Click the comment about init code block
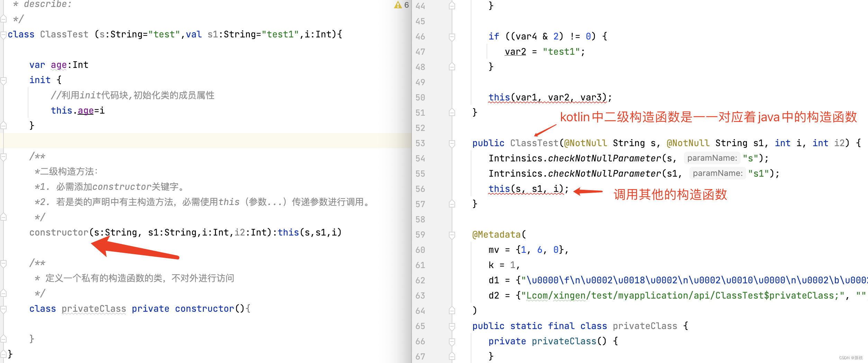868x363 pixels. [x=133, y=95]
